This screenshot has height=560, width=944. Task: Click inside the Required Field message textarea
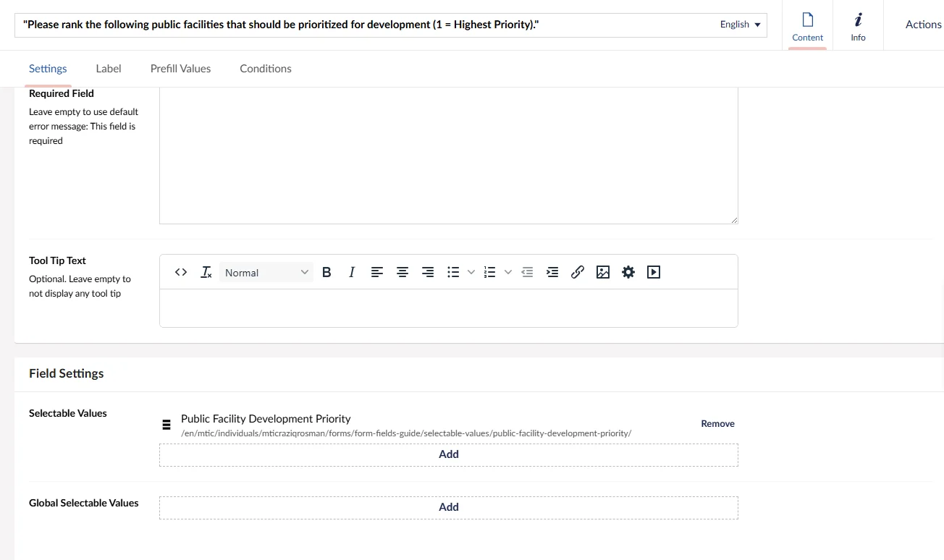coord(448,156)
